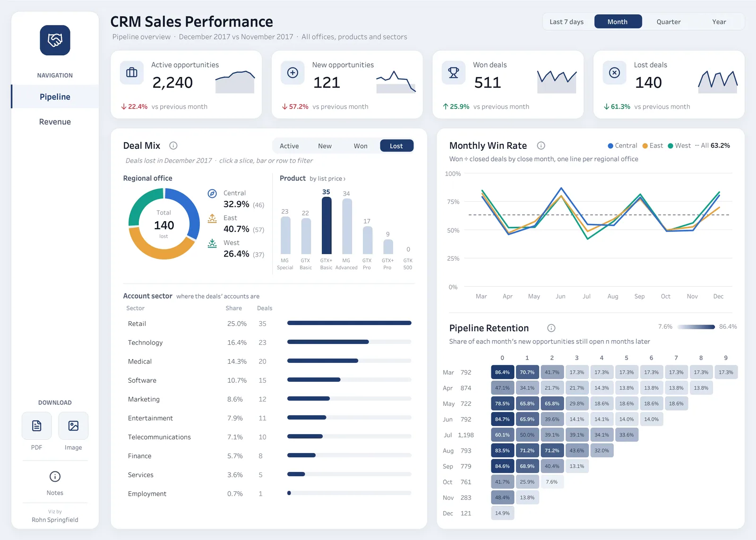Expand the 'by list price' product option
This screenshot has width=756, height=540.
(x=327, y=179)
